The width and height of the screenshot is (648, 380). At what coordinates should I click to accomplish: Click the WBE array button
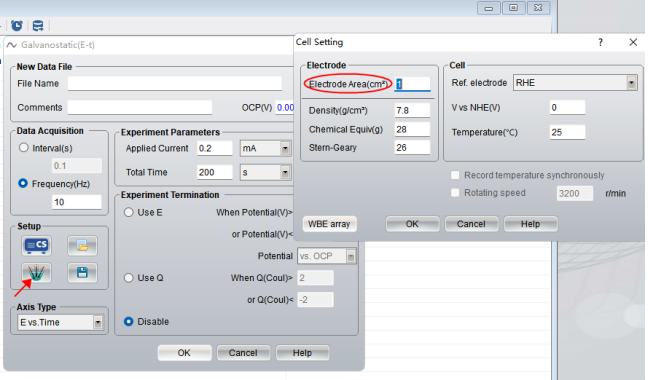coord(329,224)
